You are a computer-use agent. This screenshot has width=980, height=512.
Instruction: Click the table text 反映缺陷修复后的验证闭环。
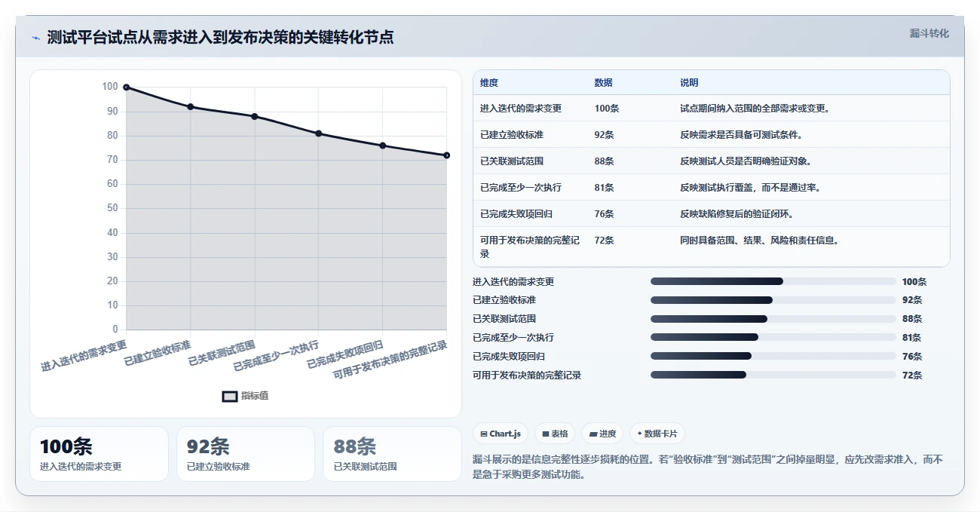click(737, 214)
